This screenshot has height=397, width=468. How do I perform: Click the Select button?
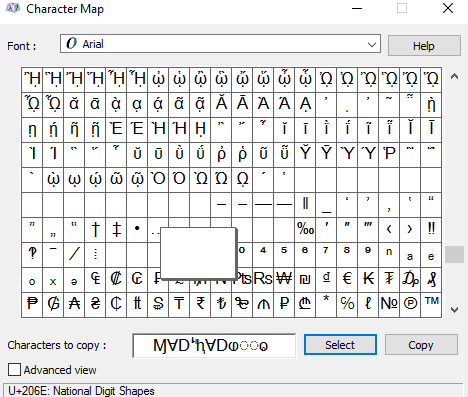point(340,345)
